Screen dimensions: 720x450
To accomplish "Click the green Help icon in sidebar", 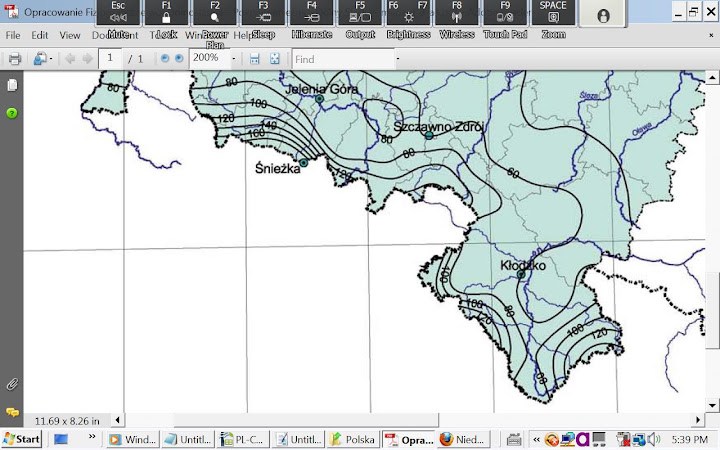I will coord(12,113).
